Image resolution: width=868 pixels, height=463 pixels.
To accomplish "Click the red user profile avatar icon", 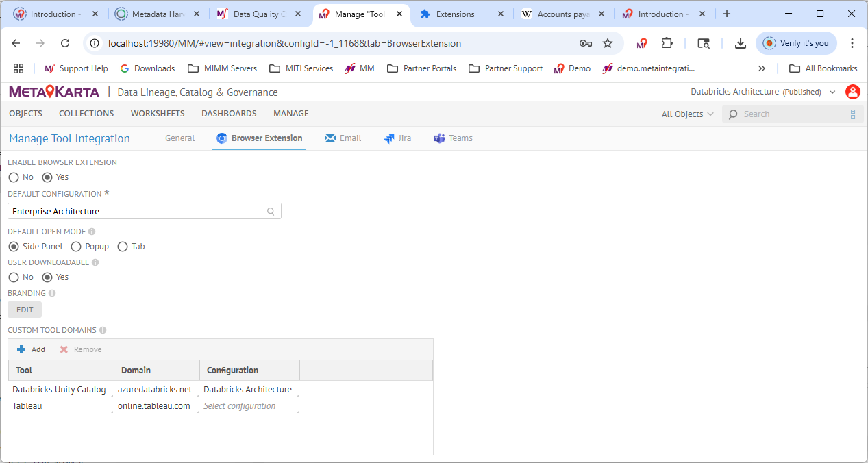I will 852,92.
